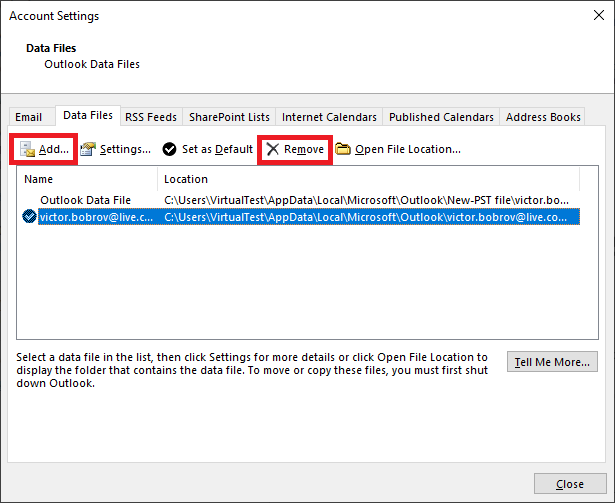Open the Published Calendars tab

(441, 117)
